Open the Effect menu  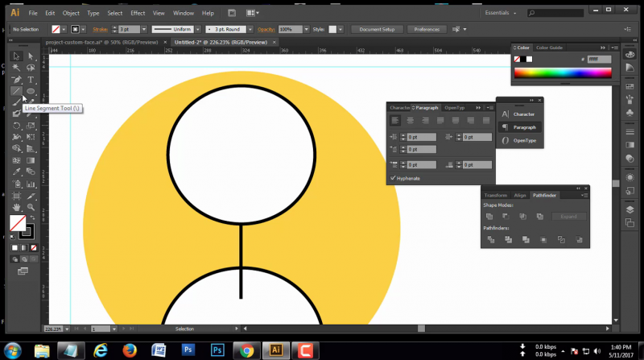click(138, 14)
